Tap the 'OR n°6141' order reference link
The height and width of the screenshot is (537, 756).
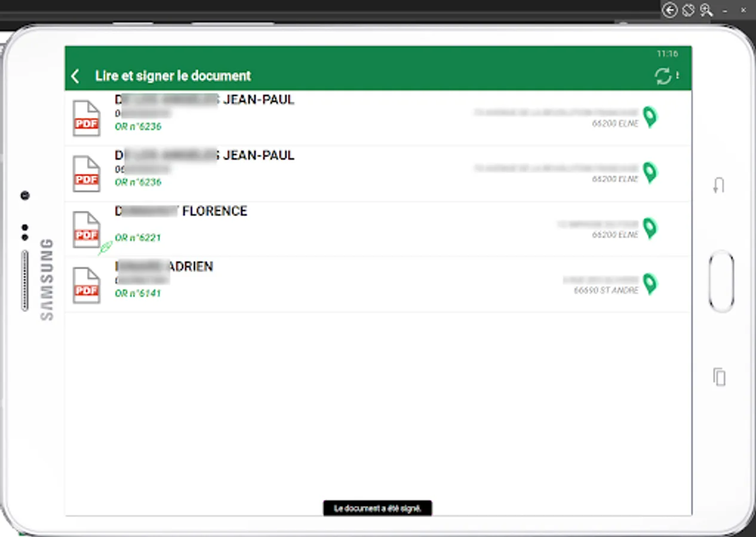coord(138,293)
